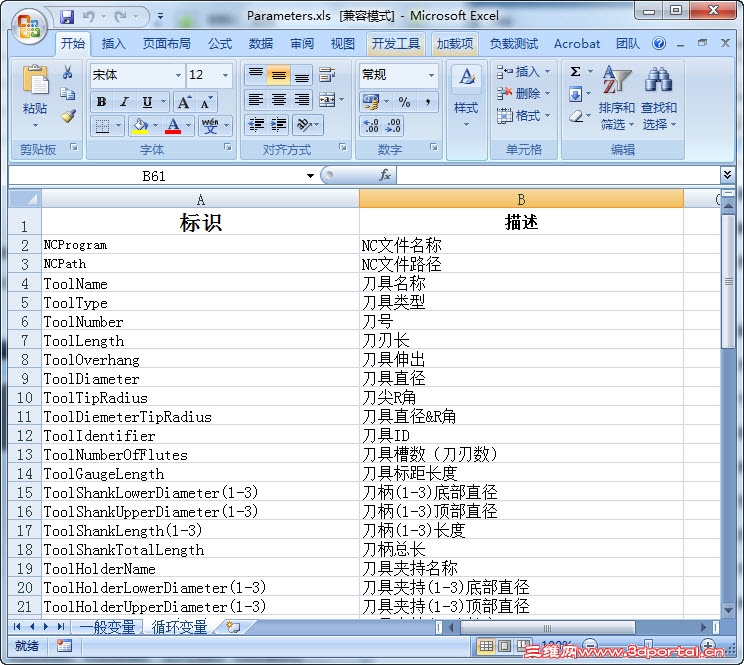Open 排序和筛选 dropdown
744x665 pixels.
pyautogui.click(x=616, y=98)
